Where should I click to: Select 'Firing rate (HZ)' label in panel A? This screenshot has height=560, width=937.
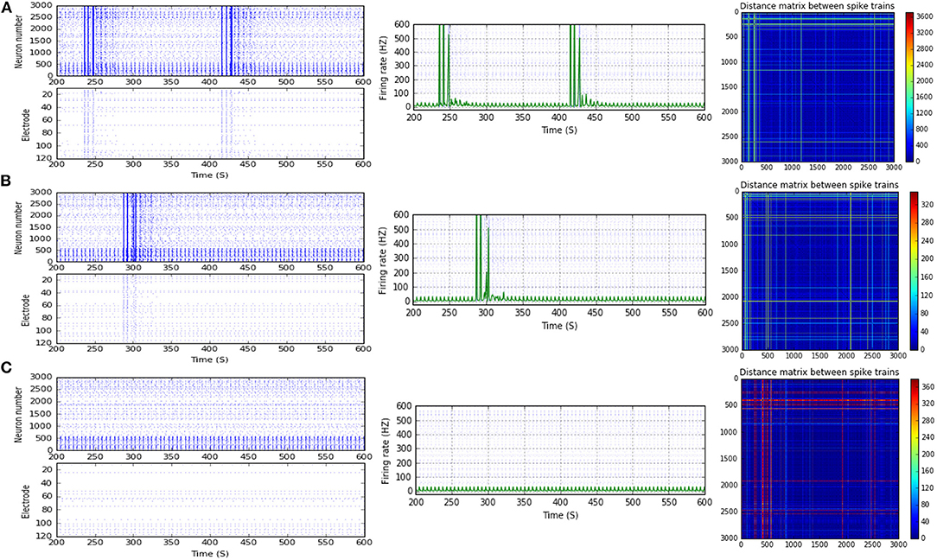coord(383,67)
